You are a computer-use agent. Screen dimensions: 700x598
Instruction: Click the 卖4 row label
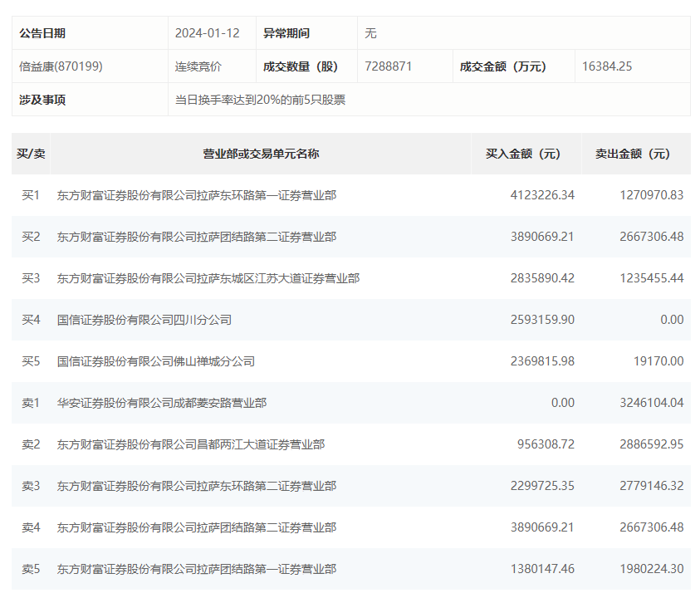(x=31, y=527)
